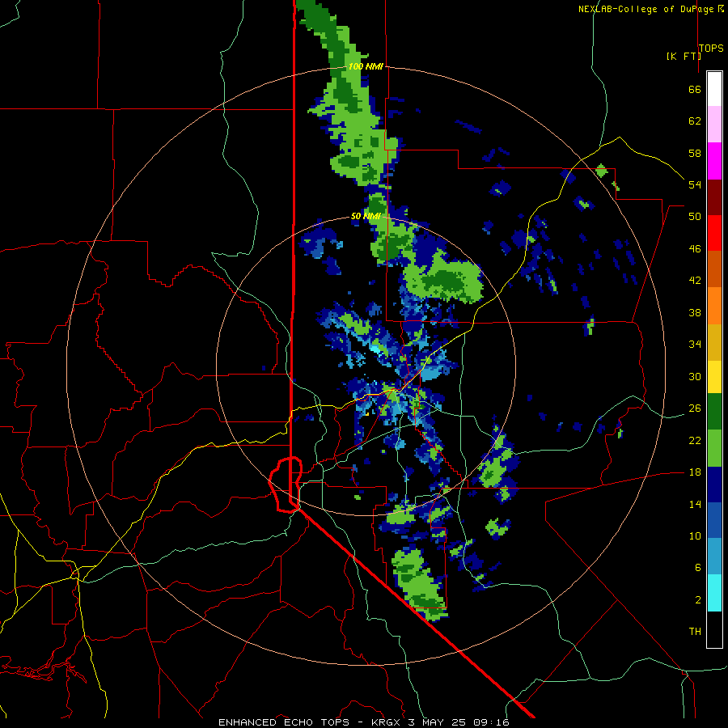Click the small red lake-shaped outline

(286, 485)
